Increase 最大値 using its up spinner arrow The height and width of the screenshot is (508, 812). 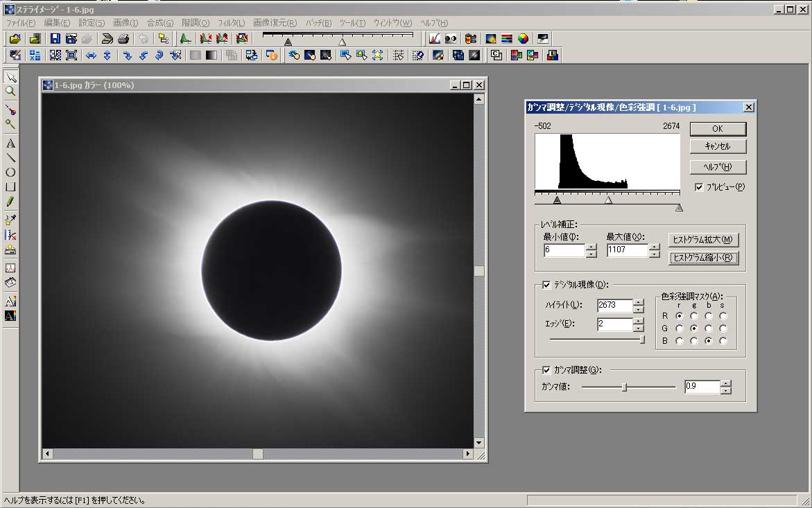click(654, 247)
